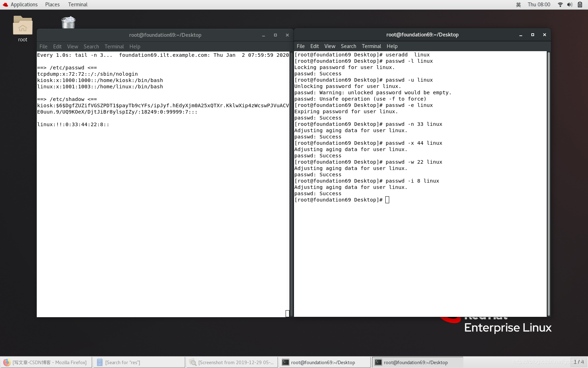The image size is (588, 368).
Task: Open Terminal menu in right terminal window
Action: pos(371,46)
